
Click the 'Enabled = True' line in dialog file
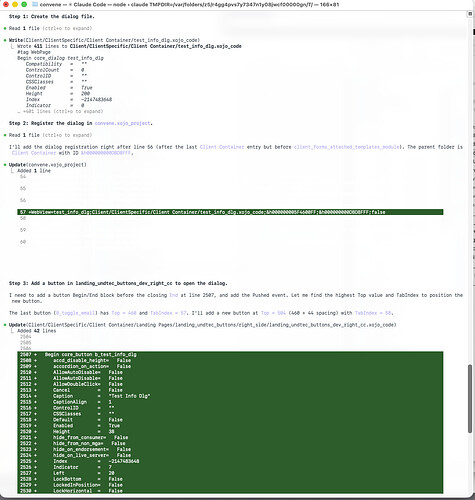(59, 88)
